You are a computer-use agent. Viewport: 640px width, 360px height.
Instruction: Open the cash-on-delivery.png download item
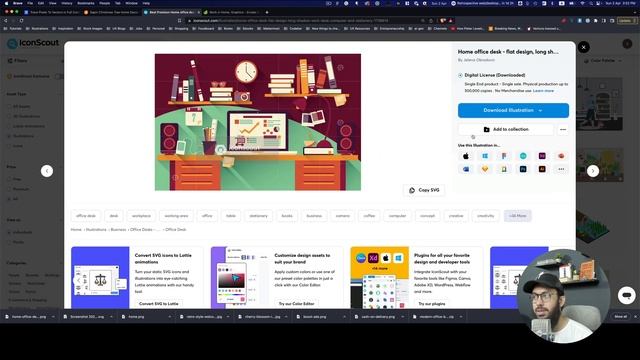[x=378, y=317]
